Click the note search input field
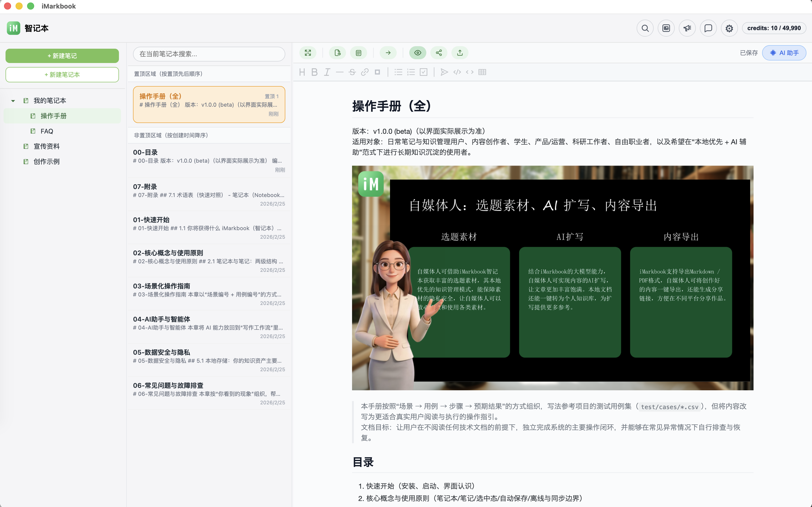The image size is (812, 507). [209, 54]
